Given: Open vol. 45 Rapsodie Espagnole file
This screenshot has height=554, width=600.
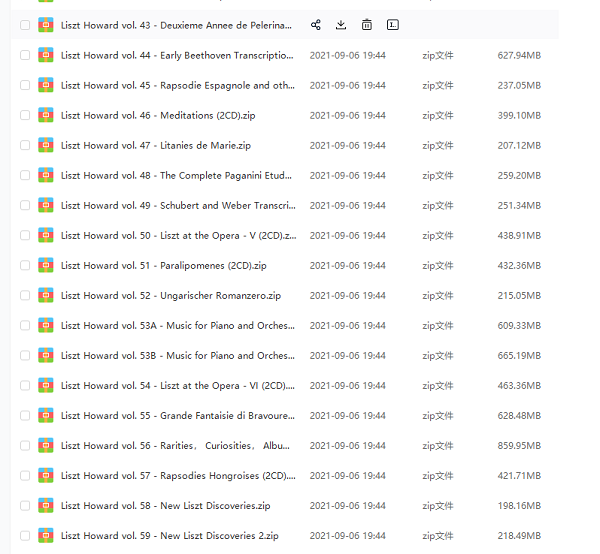Looking at the screenshot, I should click(x=178, y=85).
